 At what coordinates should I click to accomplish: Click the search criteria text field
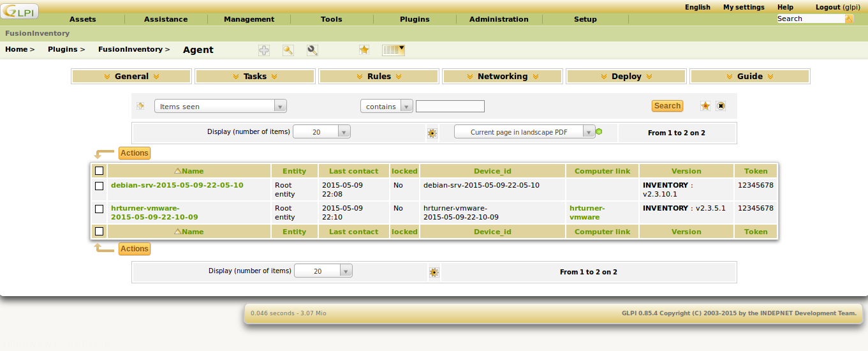tap(450, 107)
